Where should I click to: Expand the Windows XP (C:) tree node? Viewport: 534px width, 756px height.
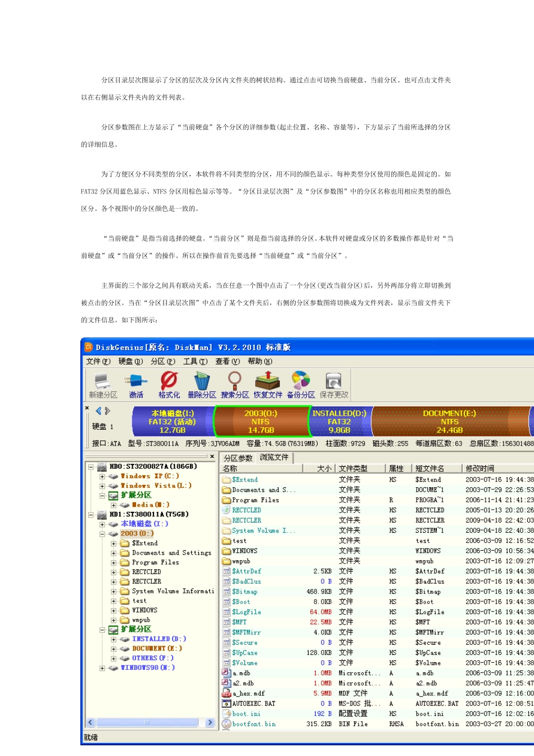(x=102, y=476)
